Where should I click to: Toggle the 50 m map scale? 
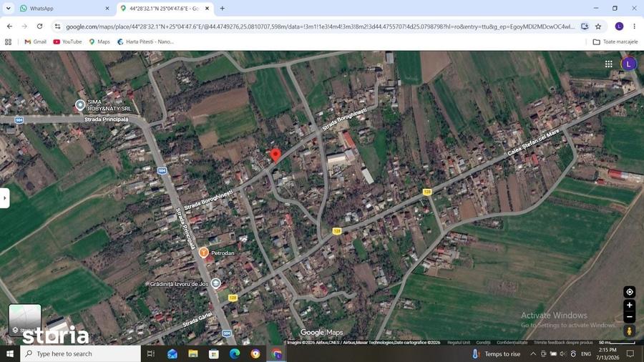[x=617, y=342]
